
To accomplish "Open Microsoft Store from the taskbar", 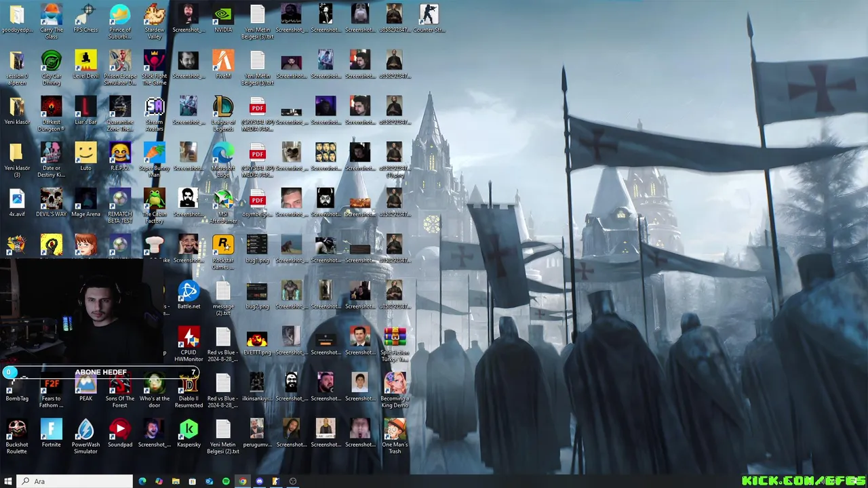I will (x=193, y=481).
